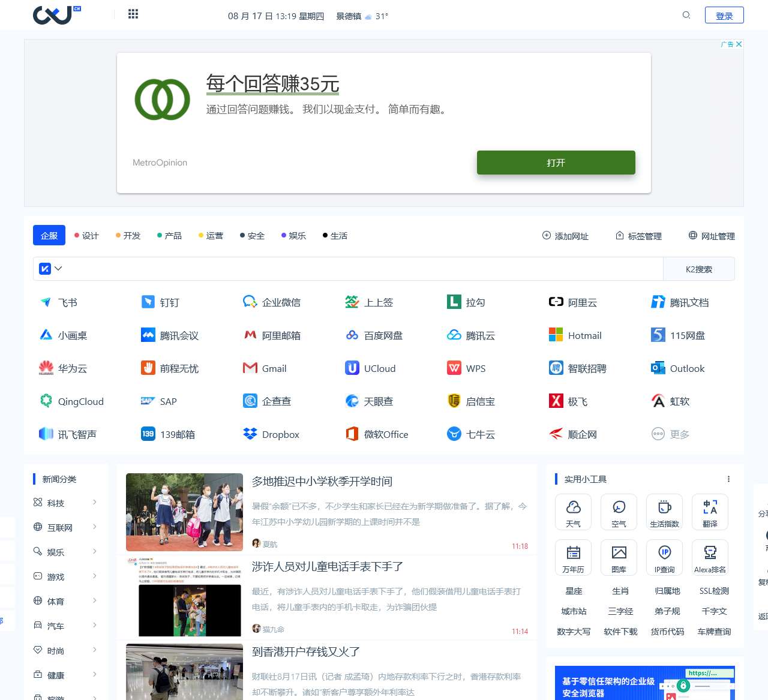768x700 pixels.
Task: Open the 阿里邮箱 icon
Action: coord(250,335)
